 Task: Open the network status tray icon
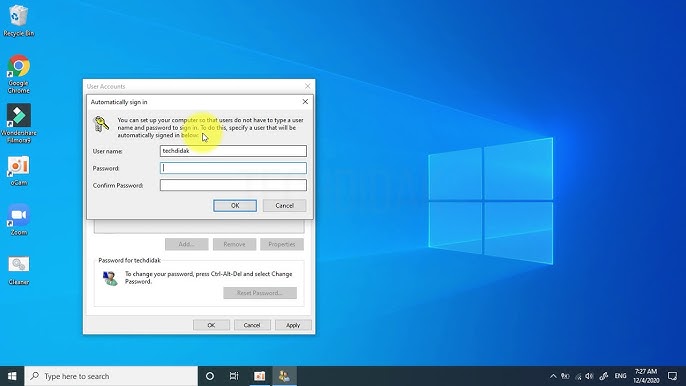pos(578,376)
